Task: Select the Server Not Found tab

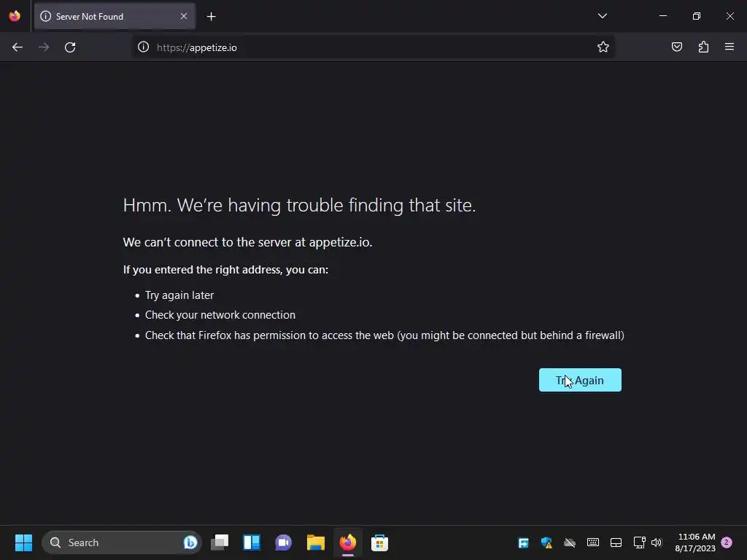Action: click(115, 16)
